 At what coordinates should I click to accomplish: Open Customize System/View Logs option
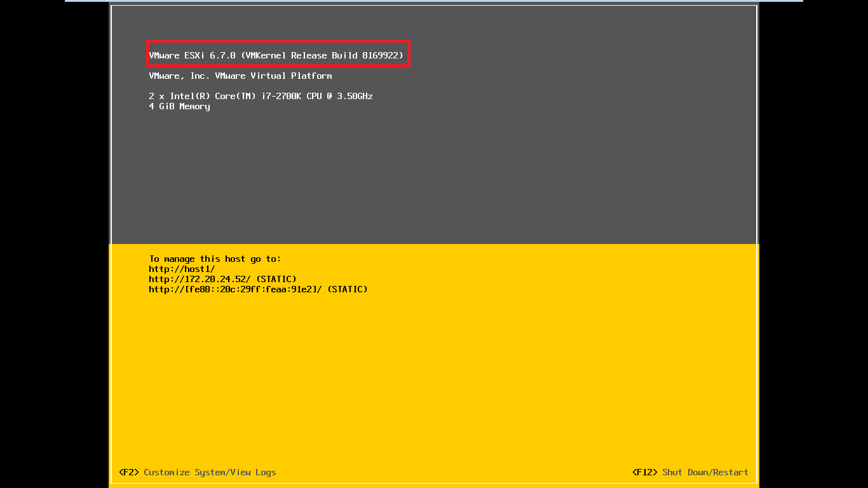point(210,472)
